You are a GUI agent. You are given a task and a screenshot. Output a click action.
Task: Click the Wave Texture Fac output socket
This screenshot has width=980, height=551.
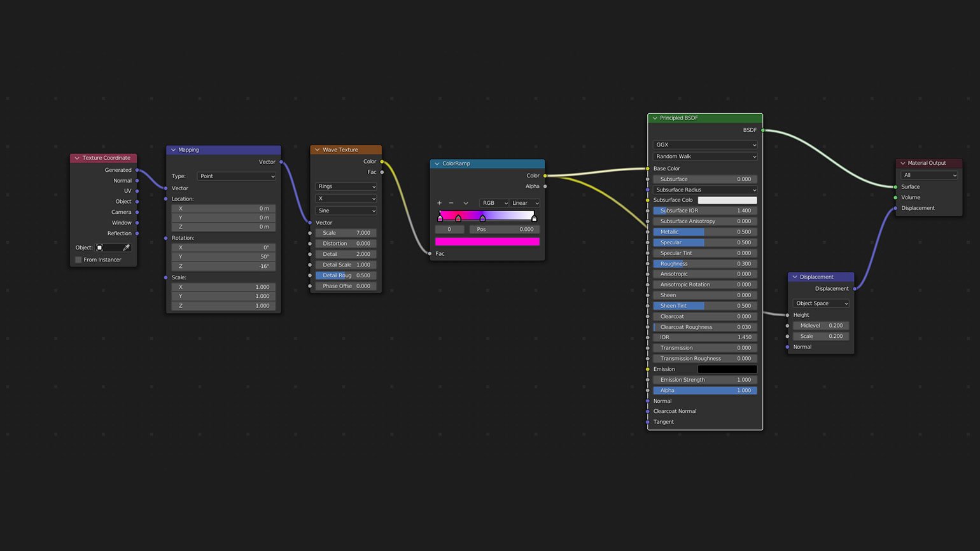(x=382, y=172)
